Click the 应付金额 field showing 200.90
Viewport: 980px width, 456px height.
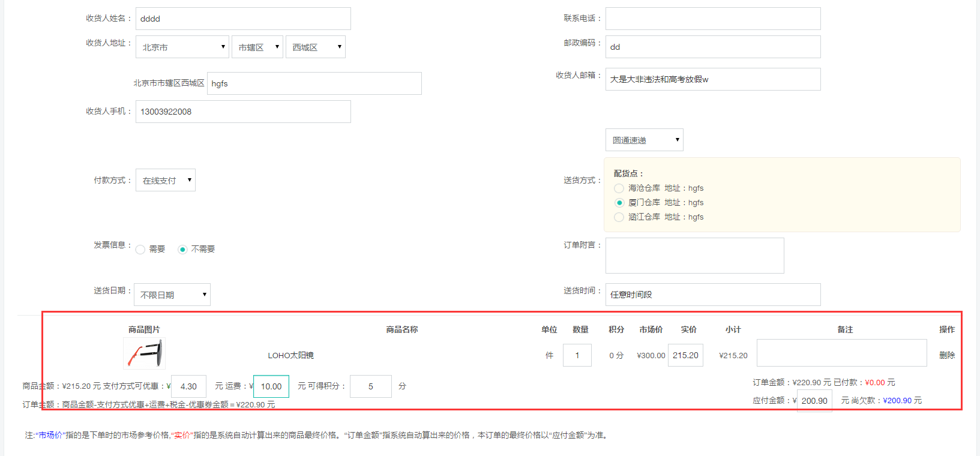[x=814, y=401]
